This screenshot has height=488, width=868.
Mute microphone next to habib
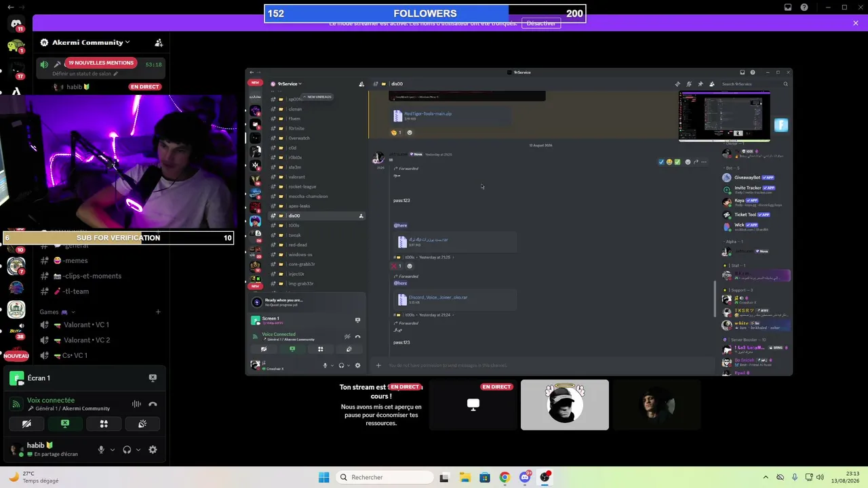click(101, 449)
